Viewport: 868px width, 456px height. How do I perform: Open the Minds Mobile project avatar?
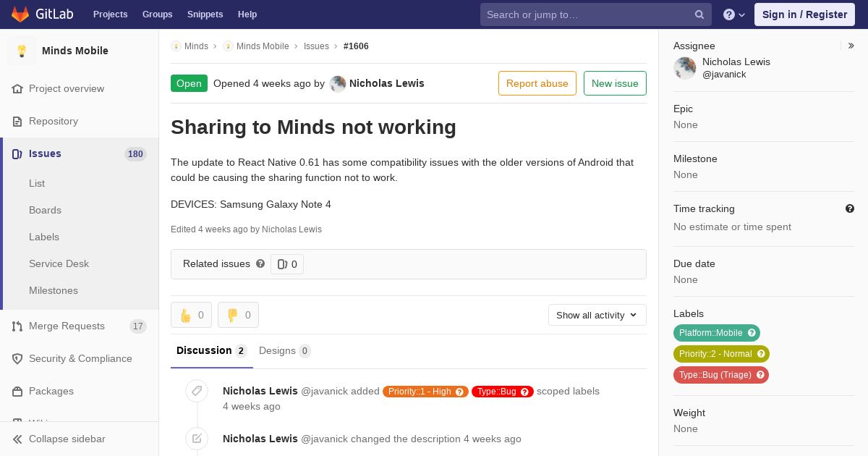[x=22, y=51]
